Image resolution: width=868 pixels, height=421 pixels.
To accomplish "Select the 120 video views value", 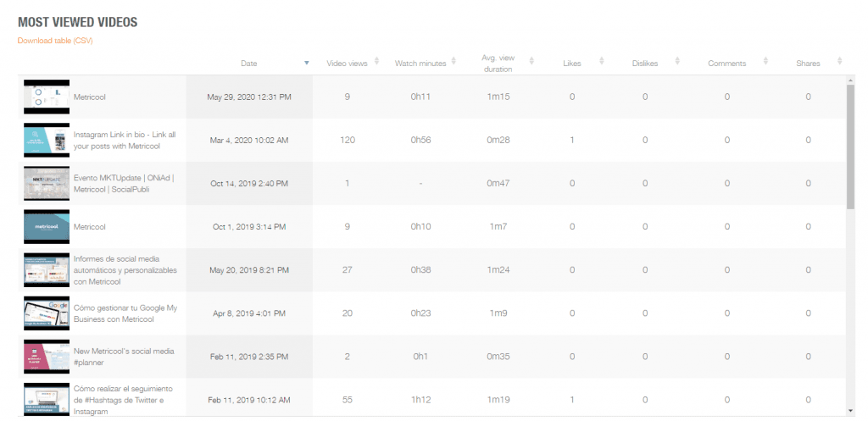I will point(347,140).
